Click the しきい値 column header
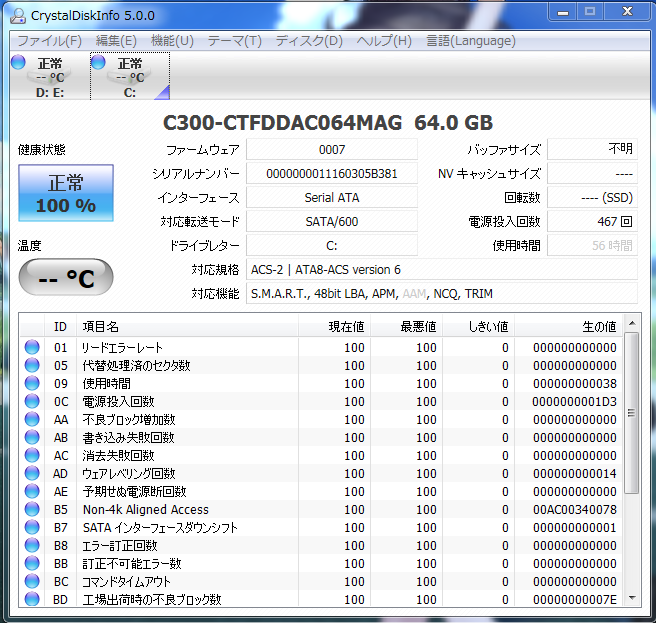This screenshot has width=656, height=623. (478, 326)
